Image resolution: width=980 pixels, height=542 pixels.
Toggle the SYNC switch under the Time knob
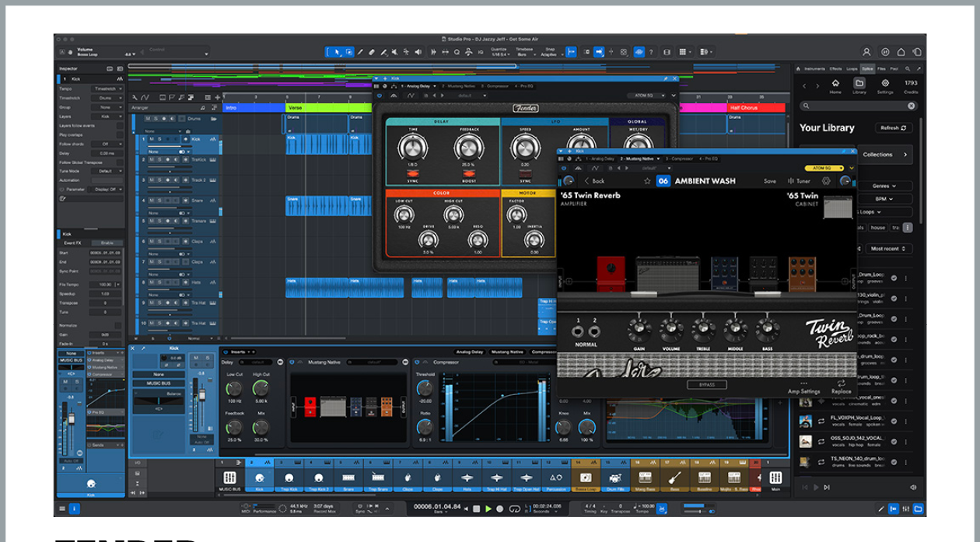[x=412, y=173]
